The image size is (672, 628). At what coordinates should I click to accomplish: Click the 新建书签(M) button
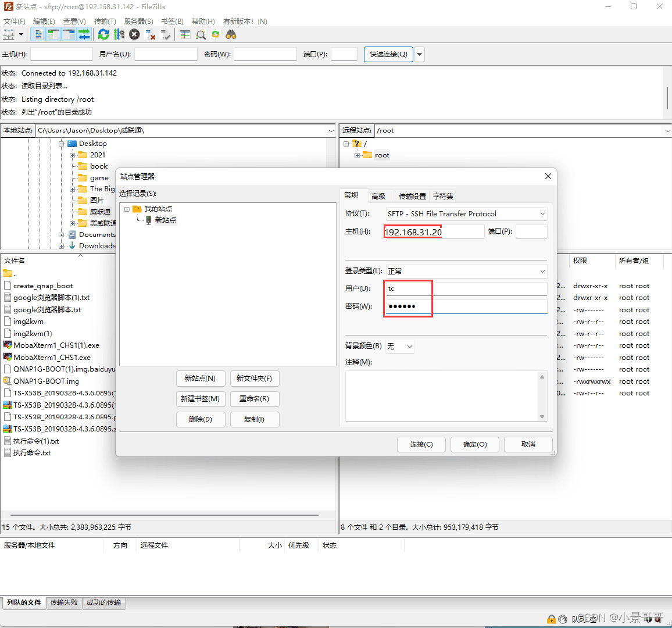[x=200, y=399]
